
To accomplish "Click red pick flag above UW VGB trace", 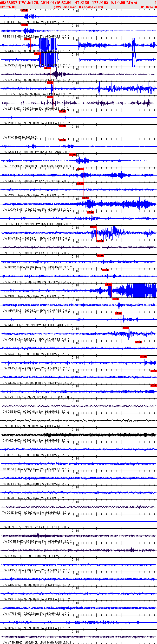I will (x=126, y=328).
